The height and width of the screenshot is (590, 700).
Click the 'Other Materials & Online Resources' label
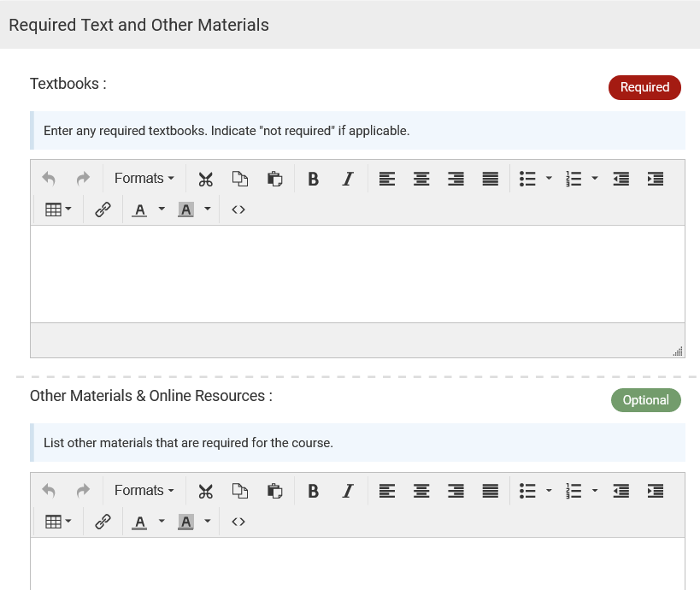pyautogui.click(x=151, y=396)
